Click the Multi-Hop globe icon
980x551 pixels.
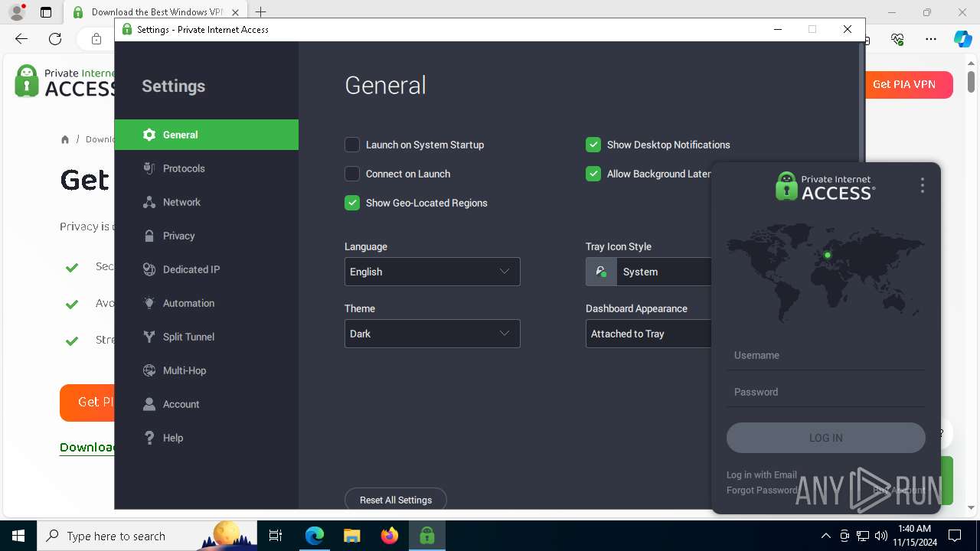tap(149, 370)
